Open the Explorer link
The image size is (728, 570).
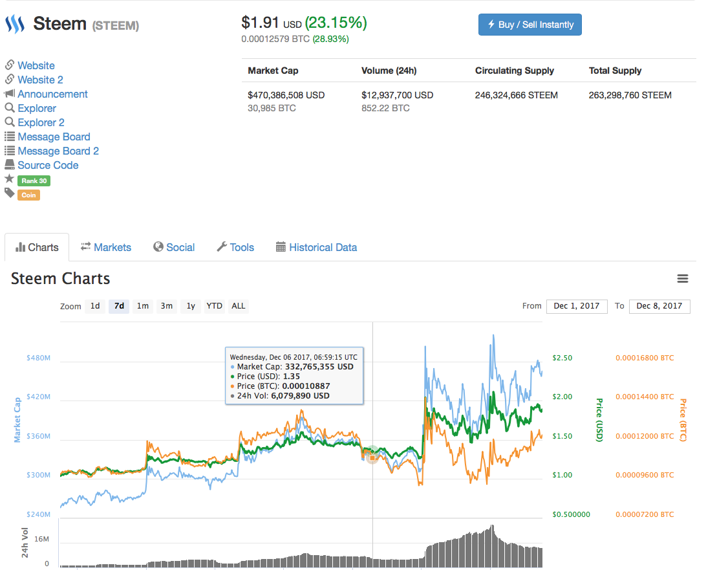(37, 108)
